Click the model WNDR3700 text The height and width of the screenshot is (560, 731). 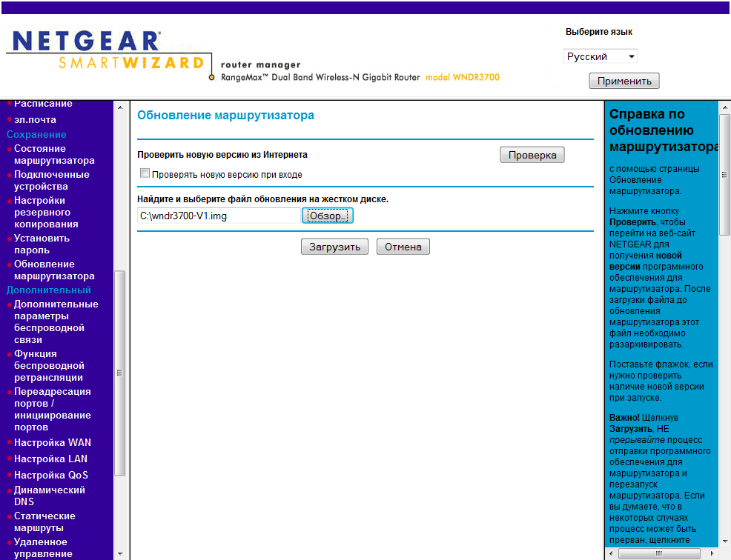pos(463,77)
